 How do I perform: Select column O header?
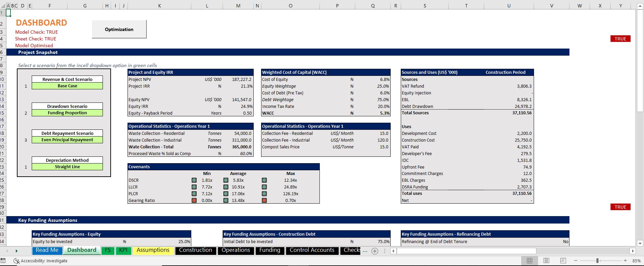coord(290,6)
